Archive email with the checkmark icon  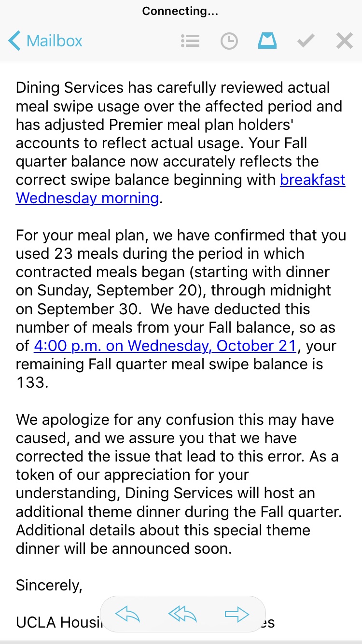point(306,41)
